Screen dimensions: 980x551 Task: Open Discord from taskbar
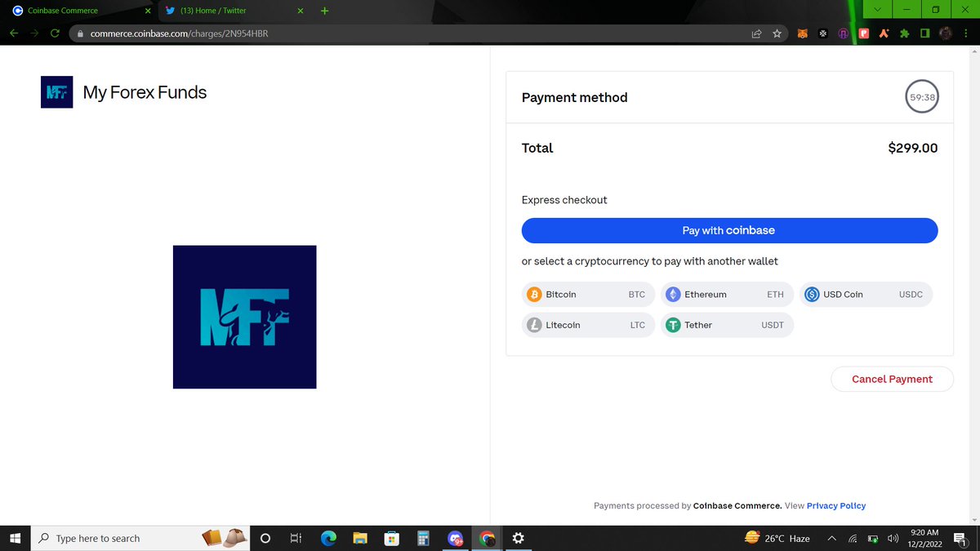click(x=456, y=539)
